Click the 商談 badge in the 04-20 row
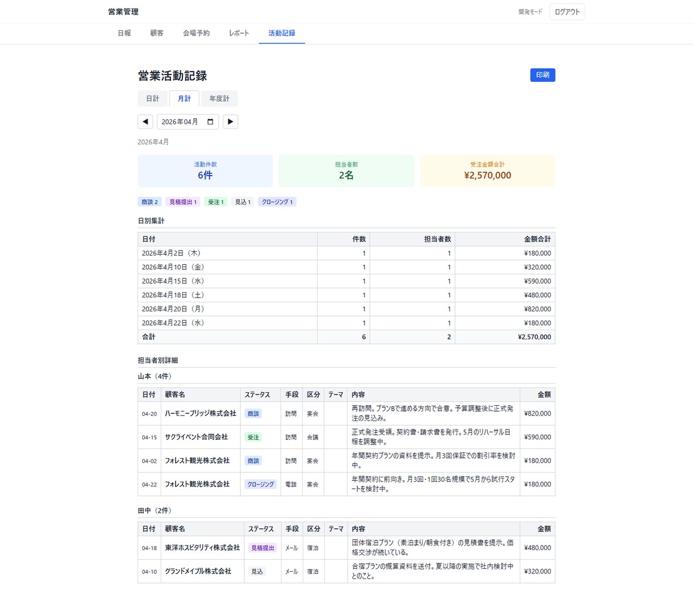 (253, 414)
